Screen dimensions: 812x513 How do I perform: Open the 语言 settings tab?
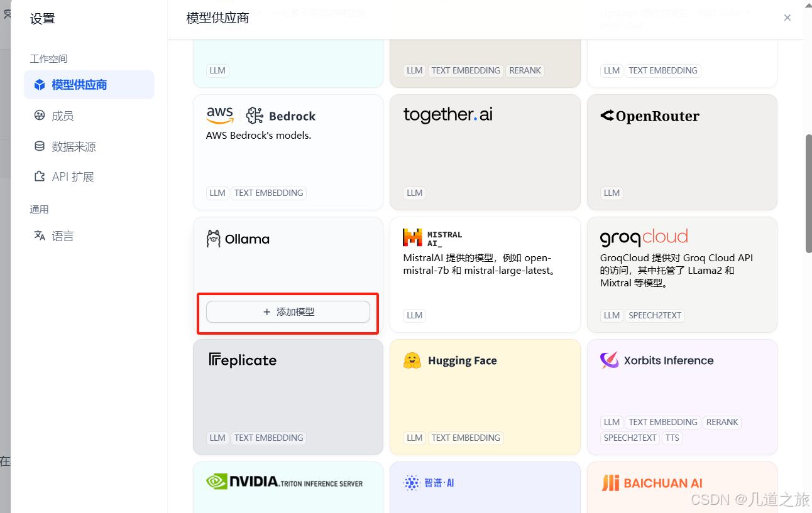coord(89,235)
